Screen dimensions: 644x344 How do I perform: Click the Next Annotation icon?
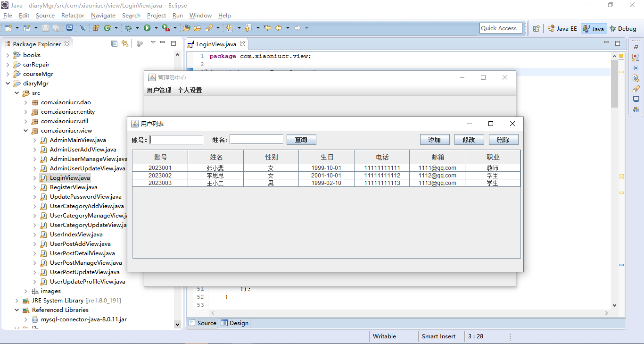230,28
